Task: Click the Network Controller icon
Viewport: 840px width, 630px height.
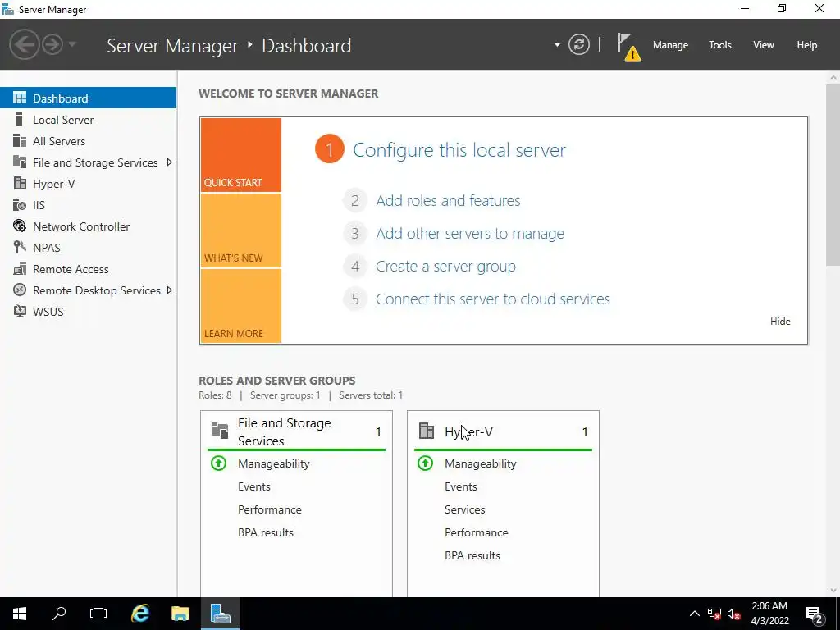Action: click(20, 226)
